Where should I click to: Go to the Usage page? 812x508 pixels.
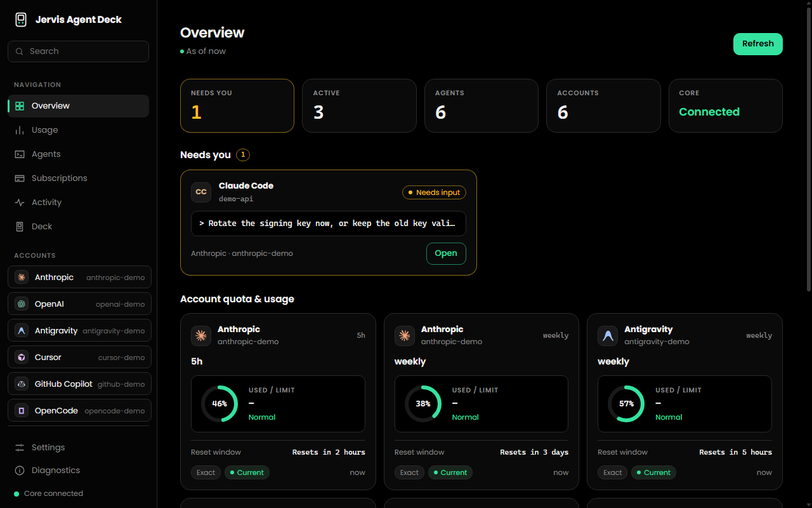click(79, 130)
